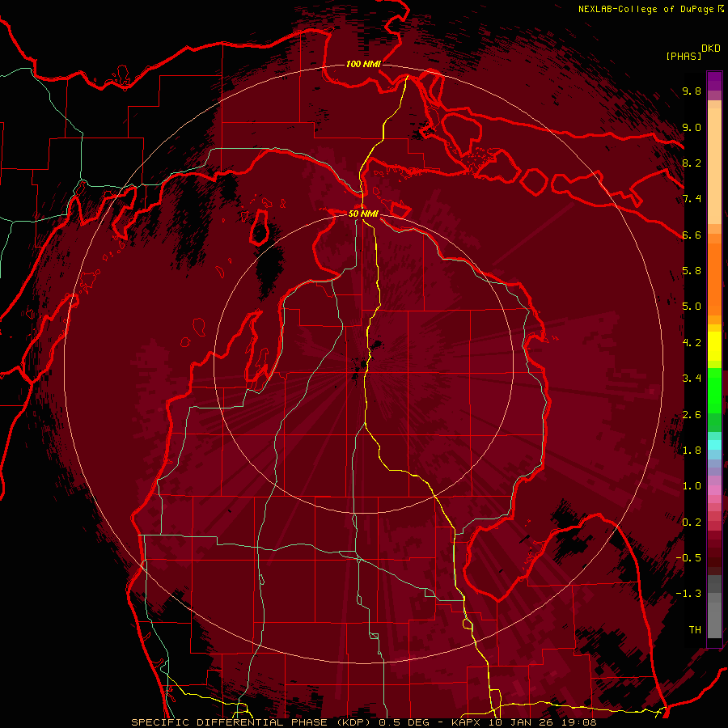
Task: Pick the yellow segment of the color bar
Action: click(714, 346)
